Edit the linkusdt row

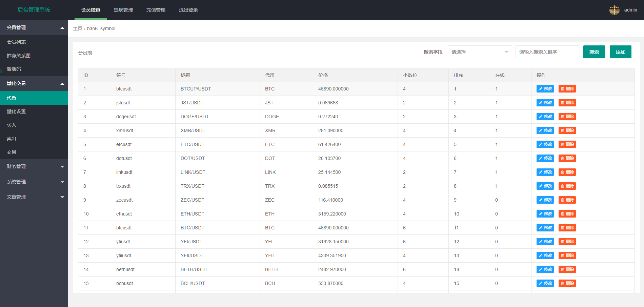[x=545, y=172]
